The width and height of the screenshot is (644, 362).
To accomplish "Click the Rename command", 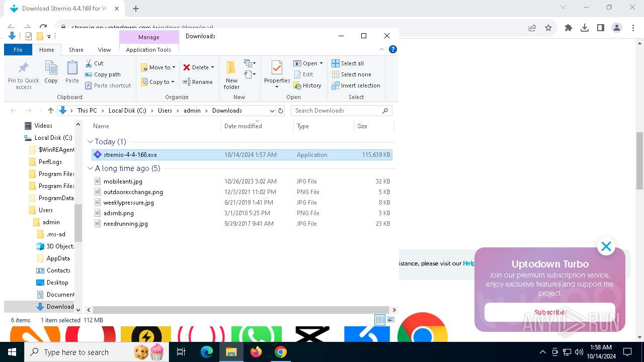I will point(198,82).
